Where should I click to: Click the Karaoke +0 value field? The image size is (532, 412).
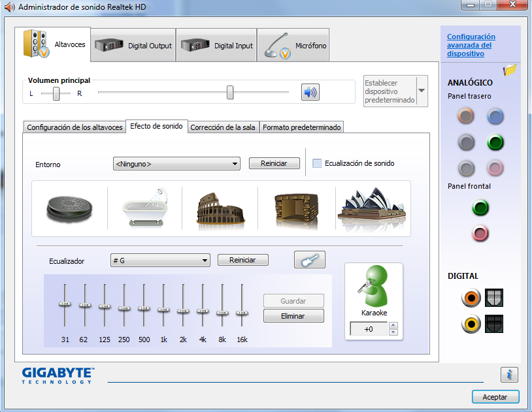[369, 329]
